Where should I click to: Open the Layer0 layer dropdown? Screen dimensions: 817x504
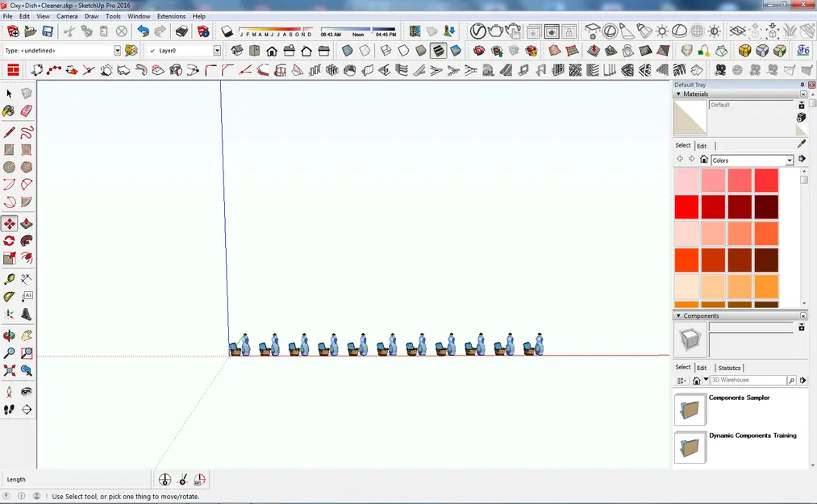pos(216,49)
